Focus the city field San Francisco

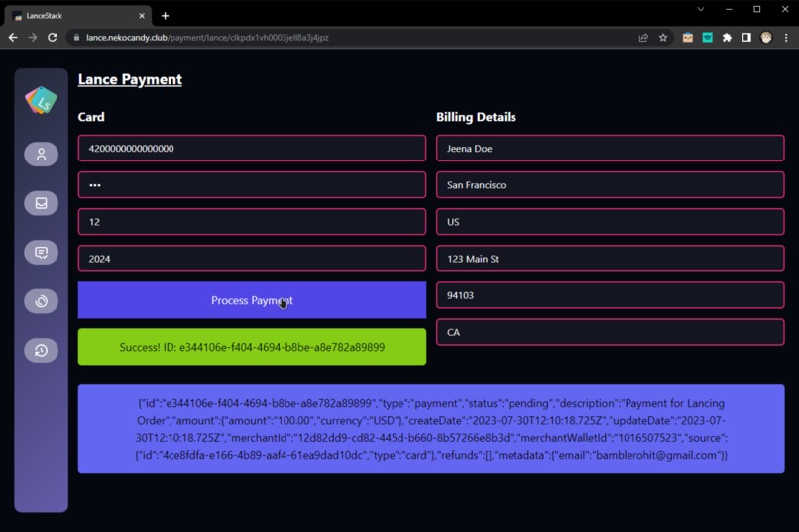(611, 185)
